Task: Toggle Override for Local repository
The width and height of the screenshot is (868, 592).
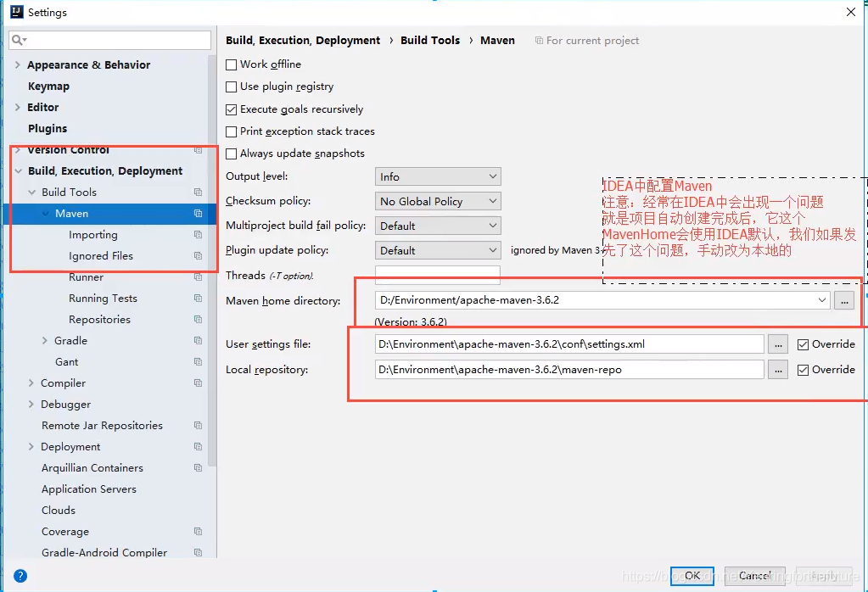Action: (803, 370)
